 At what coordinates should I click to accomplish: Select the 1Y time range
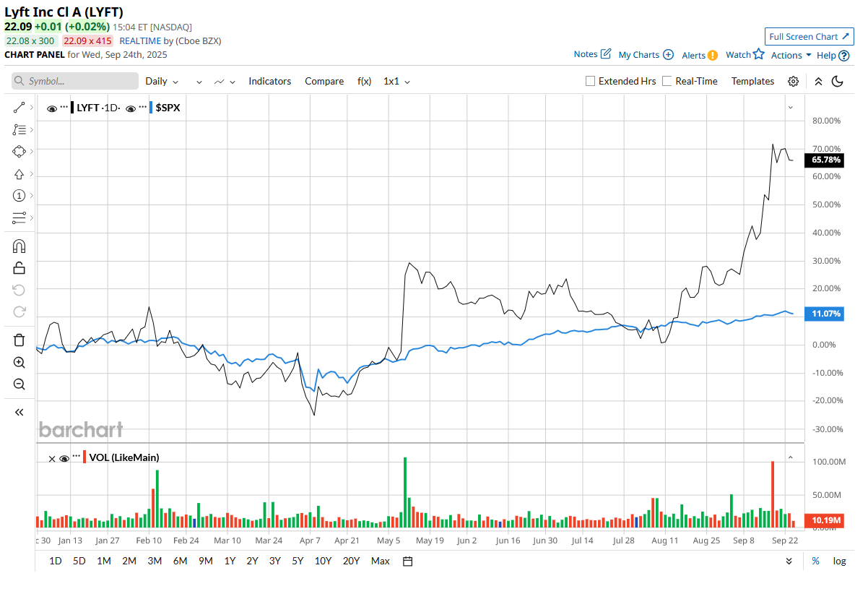pos(230,561)
